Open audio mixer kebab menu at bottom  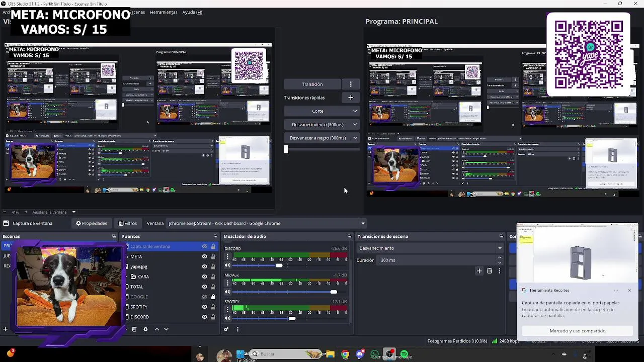[x=237, y=329]
